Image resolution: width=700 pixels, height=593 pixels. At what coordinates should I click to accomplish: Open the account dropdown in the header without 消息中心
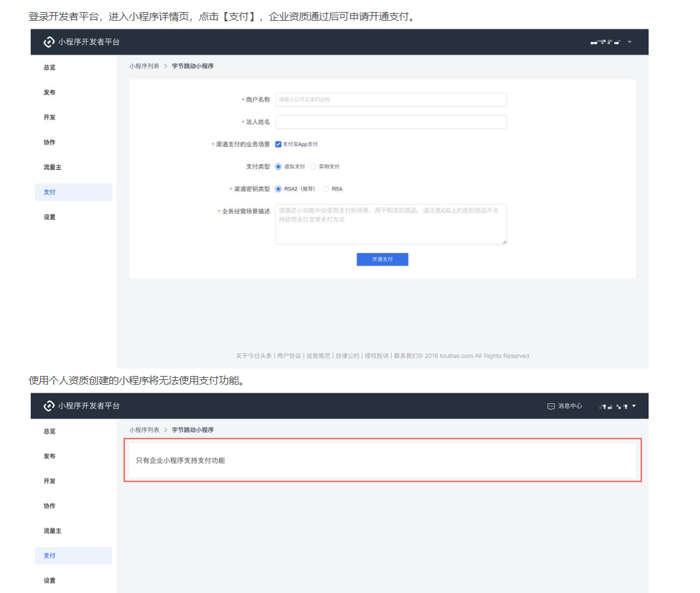[629, 42]
